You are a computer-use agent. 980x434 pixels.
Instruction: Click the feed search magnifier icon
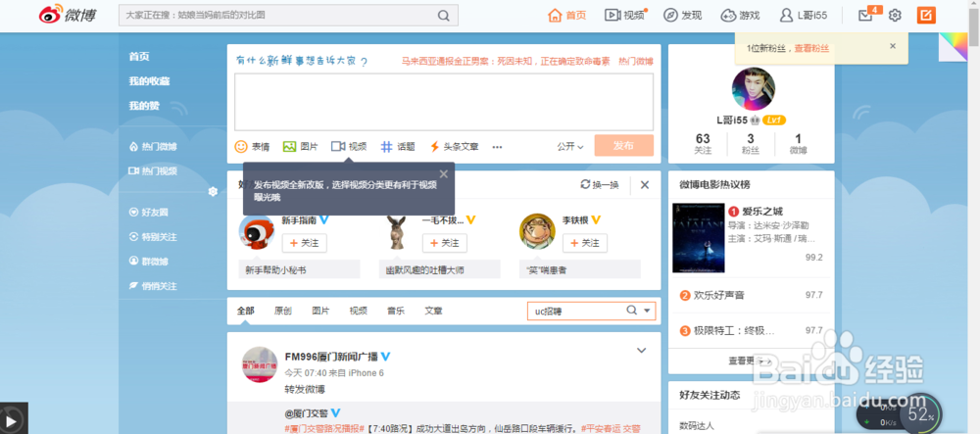pyautogui.click(x=632, y=311)
